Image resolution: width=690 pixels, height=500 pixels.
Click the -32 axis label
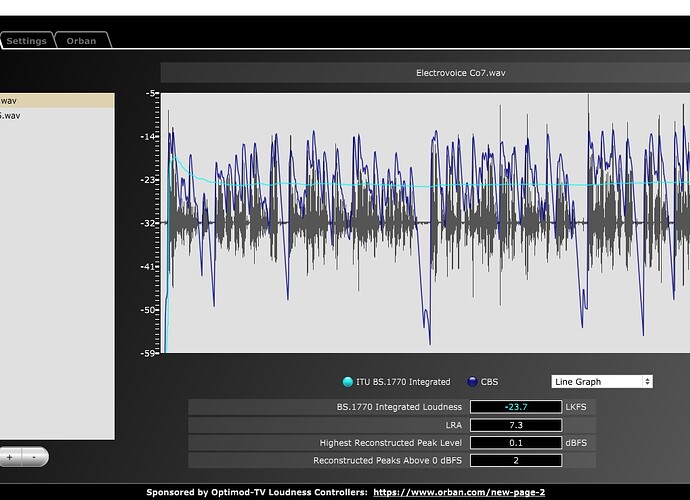point(147,223)
